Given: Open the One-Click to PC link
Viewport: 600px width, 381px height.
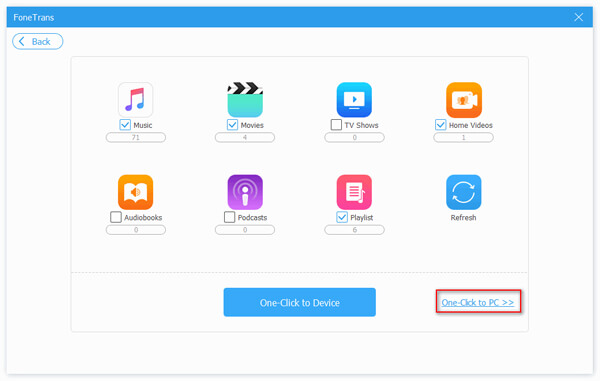Looking at the screenshot, I should [x=478, y=302].
